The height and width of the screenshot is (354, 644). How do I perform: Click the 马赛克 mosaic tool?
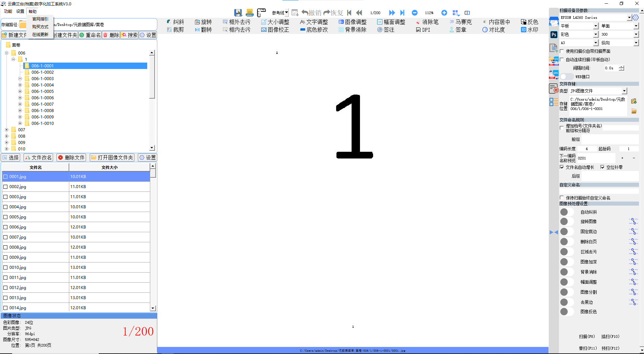click(460, 22)
